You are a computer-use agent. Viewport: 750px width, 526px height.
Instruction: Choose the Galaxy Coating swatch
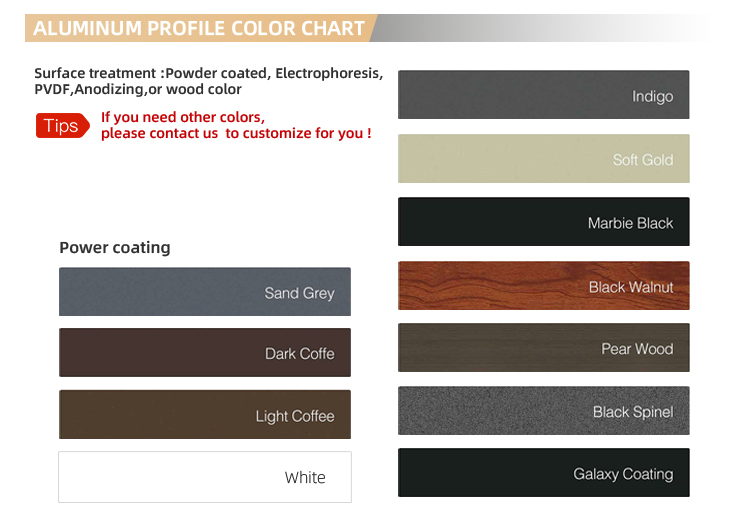tap(543, 472)
